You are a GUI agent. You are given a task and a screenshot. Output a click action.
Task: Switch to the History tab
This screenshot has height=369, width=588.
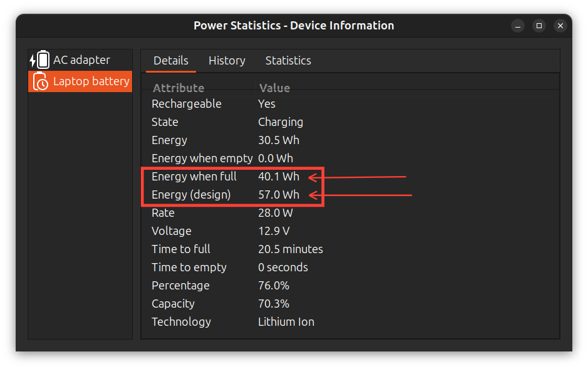(x=227, y=61)
